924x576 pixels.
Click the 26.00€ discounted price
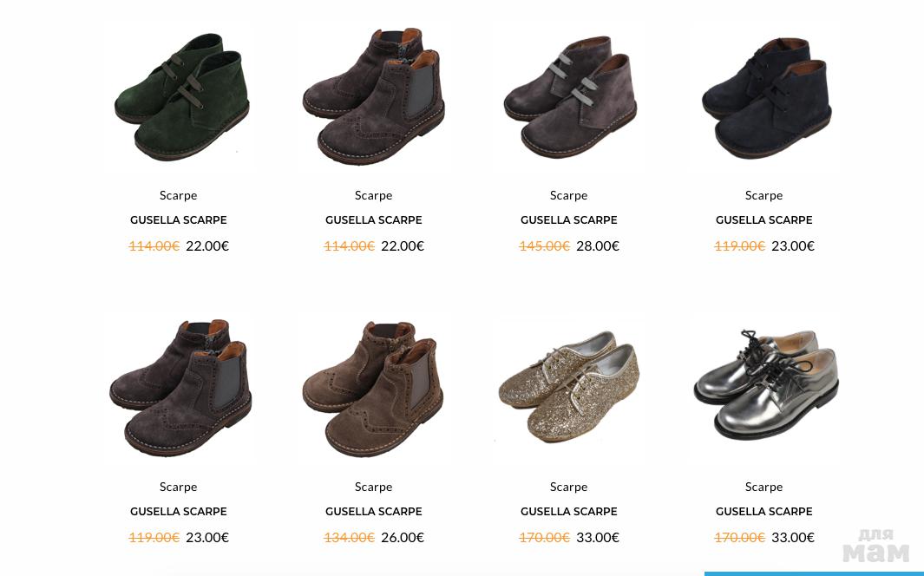403,538
